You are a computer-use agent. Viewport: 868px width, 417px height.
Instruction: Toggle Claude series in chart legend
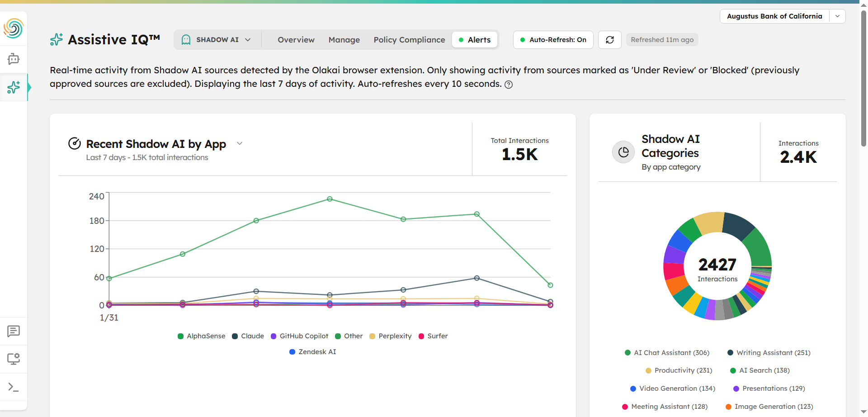point(248,336)
